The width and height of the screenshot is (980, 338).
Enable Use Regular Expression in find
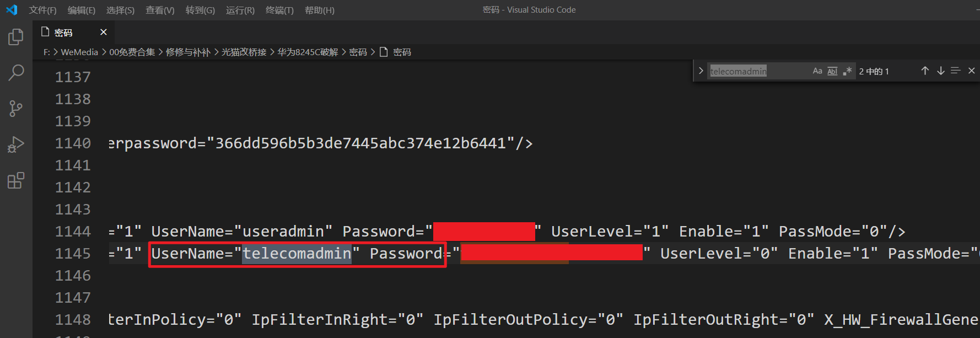click(x=847, y=71)
